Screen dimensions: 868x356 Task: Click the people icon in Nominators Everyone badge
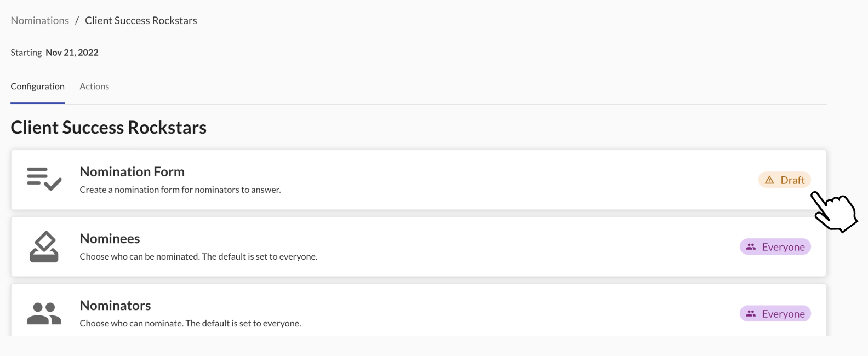pos(751,314)
